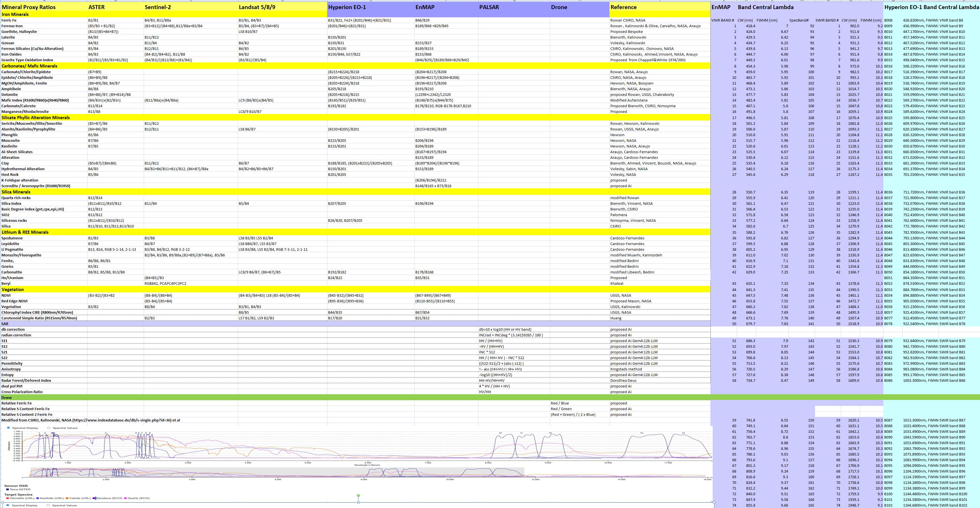Image resolution: width=980 pixels, height=508 pixels.
Task: Select the Goethite, Halloysite row label
Action: [44, 31]
